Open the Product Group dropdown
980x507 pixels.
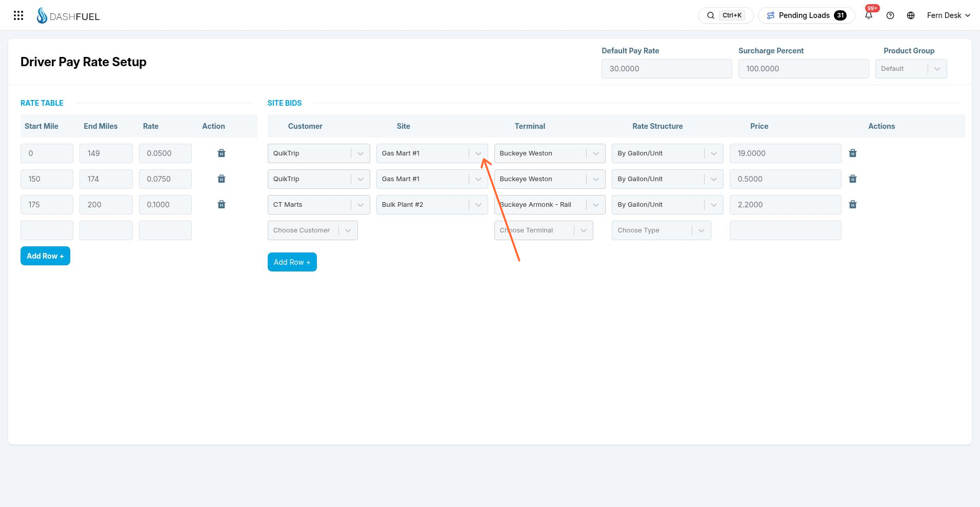click(911, 69)
